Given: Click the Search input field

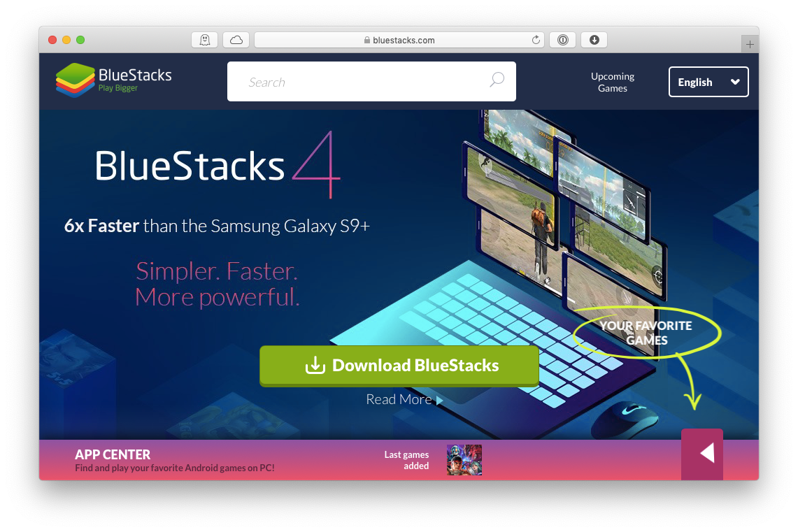Looking at the screenshot, I should [x=371, y=81].
